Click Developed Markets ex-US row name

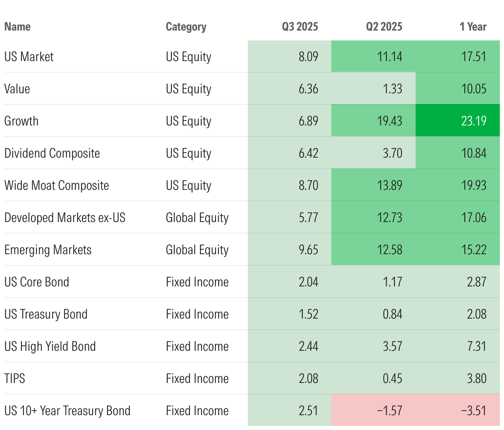[x=65, y=217]
